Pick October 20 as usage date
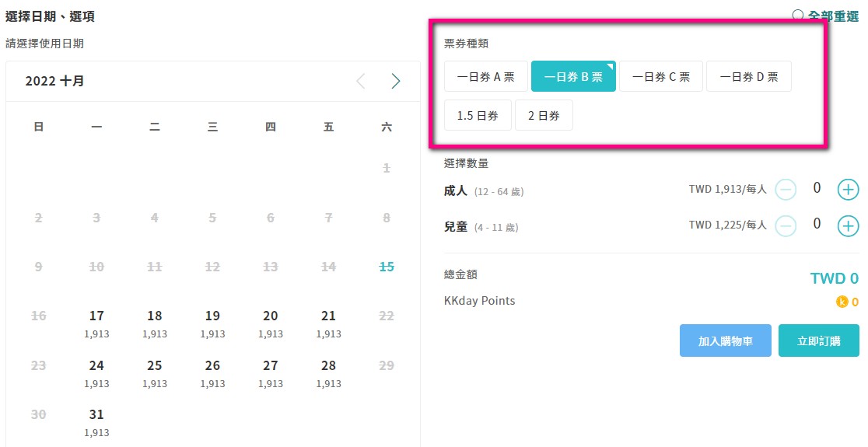The height and width of the screenshot is (447, 868). (270, 323)
